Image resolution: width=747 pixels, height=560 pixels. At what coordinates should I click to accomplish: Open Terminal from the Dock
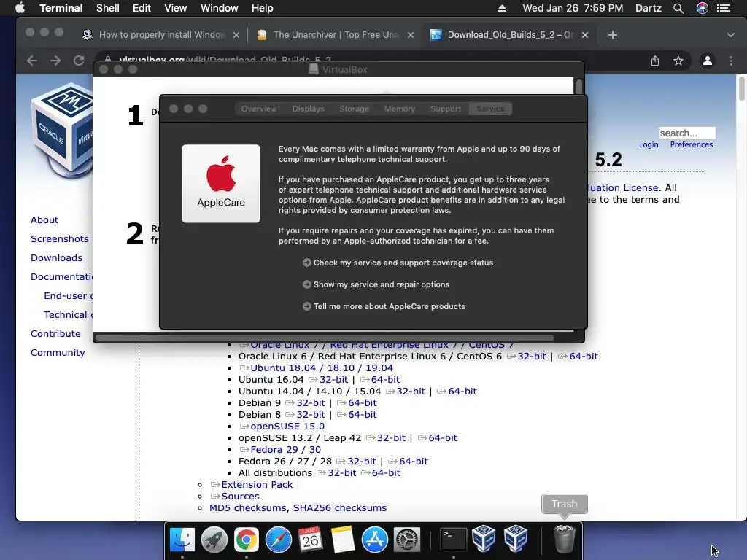(x=453, y=540)
